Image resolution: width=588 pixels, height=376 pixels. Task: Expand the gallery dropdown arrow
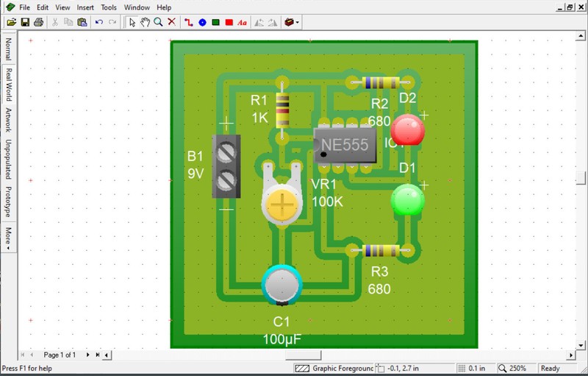(298, 23)
